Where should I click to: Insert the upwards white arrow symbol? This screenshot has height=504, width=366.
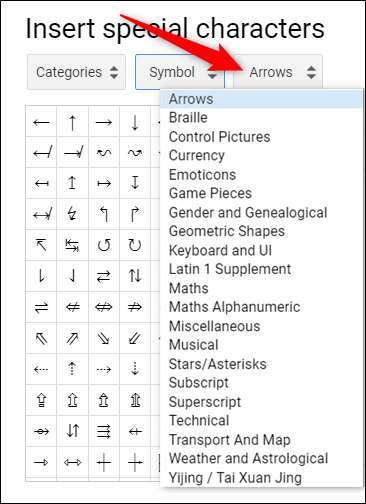tap(72, 400)
